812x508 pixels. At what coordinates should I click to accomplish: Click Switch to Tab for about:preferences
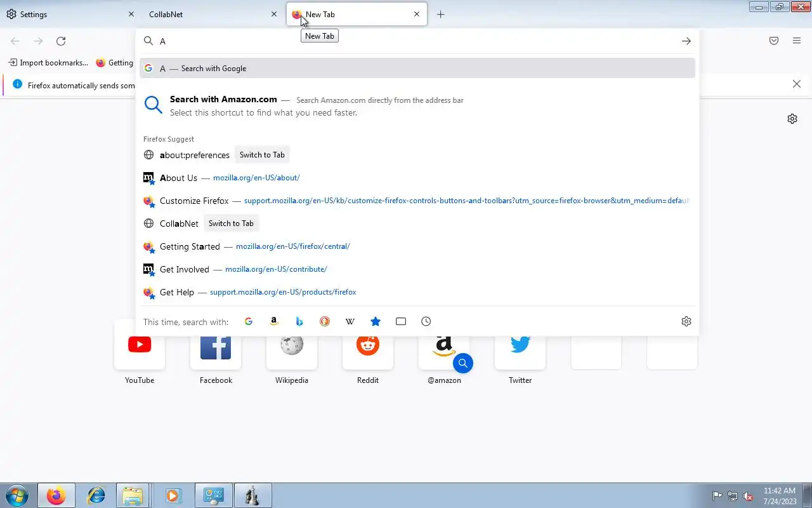coord(262,155)
